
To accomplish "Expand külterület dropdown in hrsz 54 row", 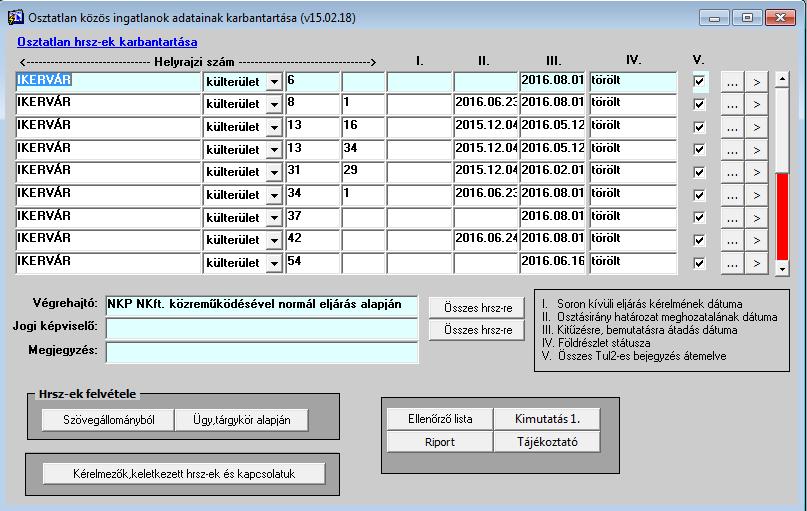I will [x=274, y=263].
